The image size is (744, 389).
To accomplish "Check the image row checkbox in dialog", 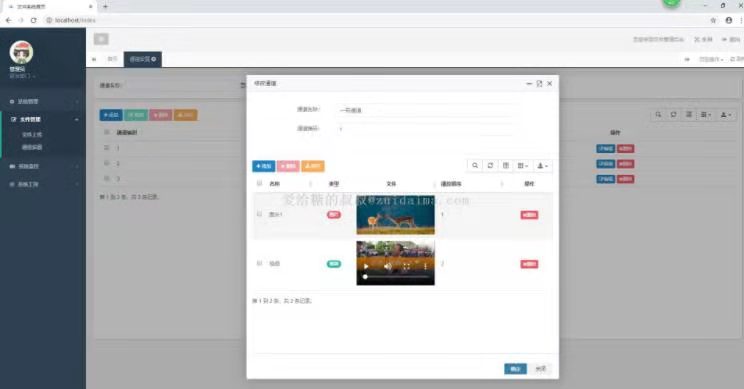I will 259,214.
